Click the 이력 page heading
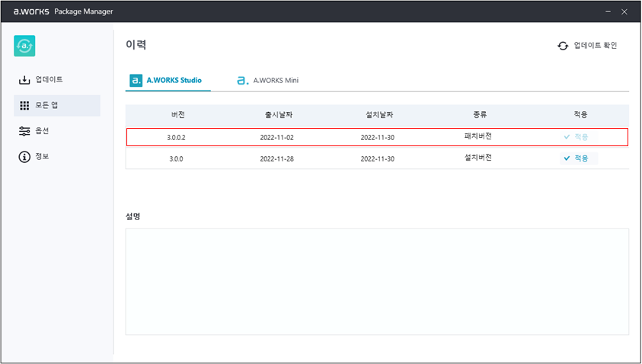The height and width of the screenshot is (364, 642). [x=136, y=45]
